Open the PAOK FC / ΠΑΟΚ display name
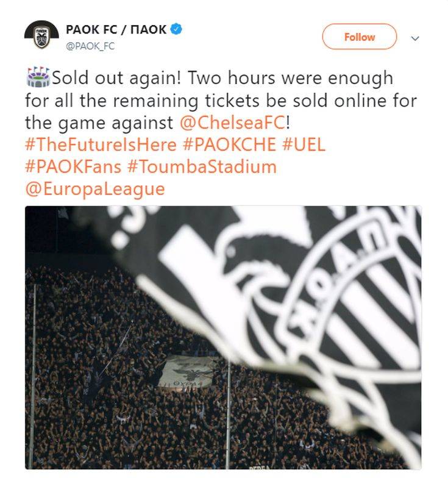The image size is (448, 478). pyautogui.click(x=116, y=29)
